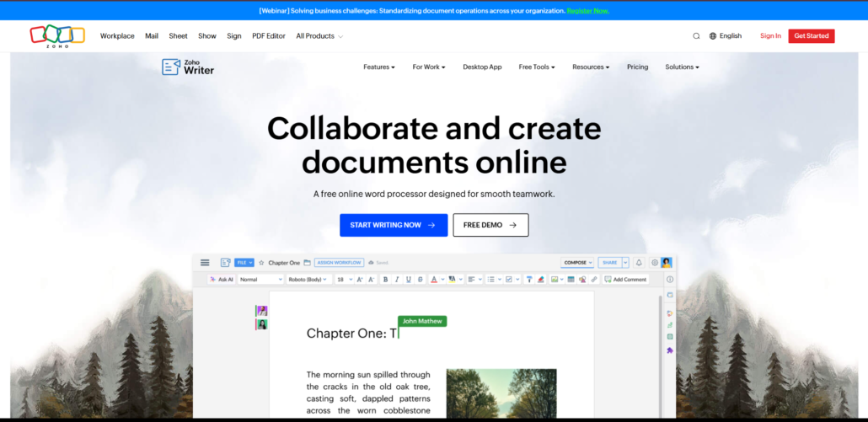Open the font color picker
868x422 pixels.
click(x=435, y=280)
